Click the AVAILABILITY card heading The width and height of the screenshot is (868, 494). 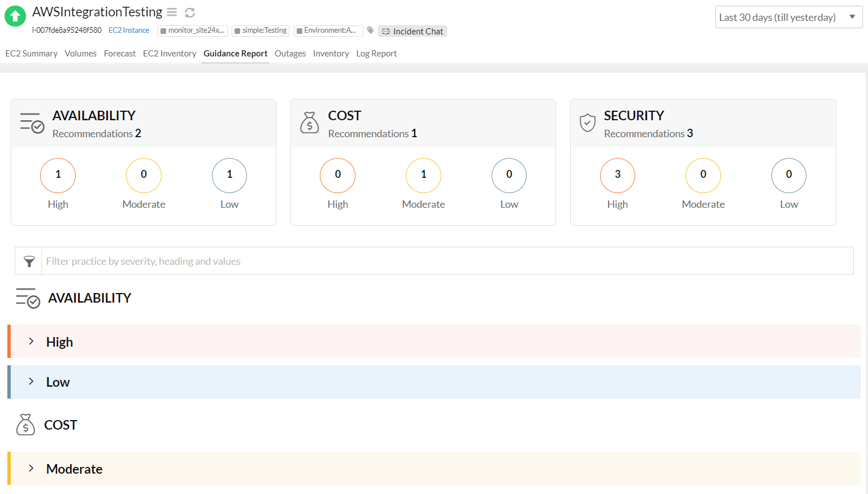pyautogui.click(x=94, y=116)
